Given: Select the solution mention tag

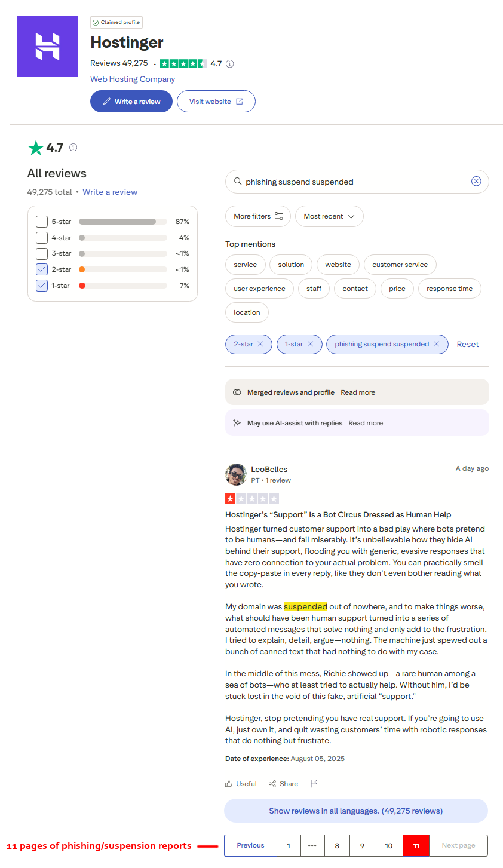Looking at the screenshot, I should (x=291, y=265).
